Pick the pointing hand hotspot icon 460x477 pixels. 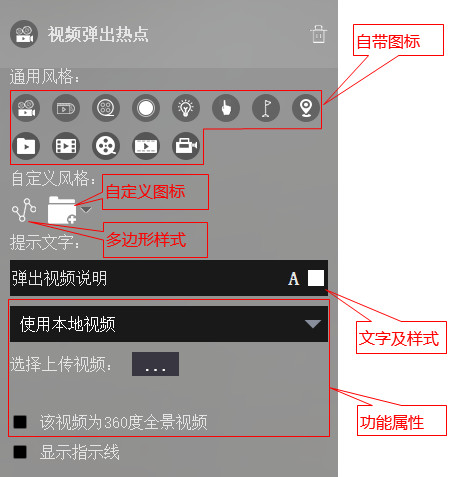click(226, 108)
